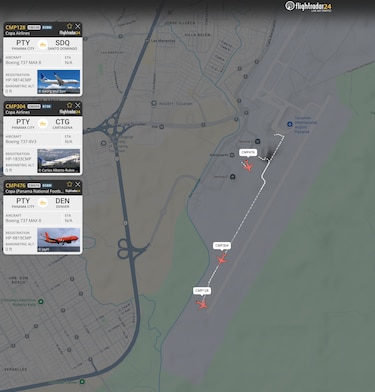Click the CMP304 callsign title
The height and width of the screenshot is (392, 375).
(15, 106)
